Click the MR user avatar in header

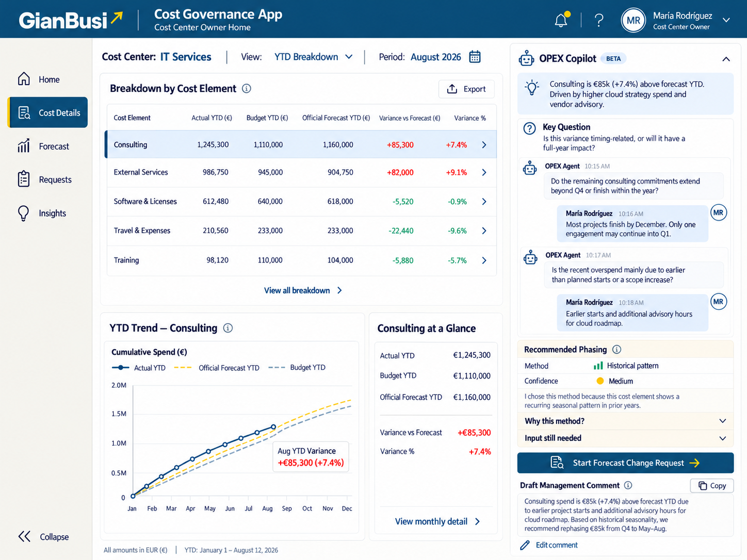[634, 20]
